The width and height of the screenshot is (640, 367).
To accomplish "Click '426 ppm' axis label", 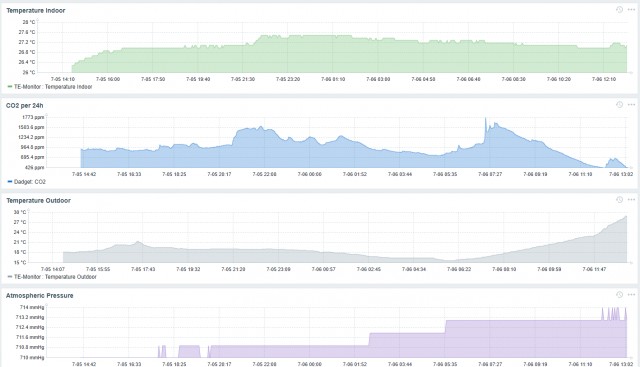I will [35, 167].
